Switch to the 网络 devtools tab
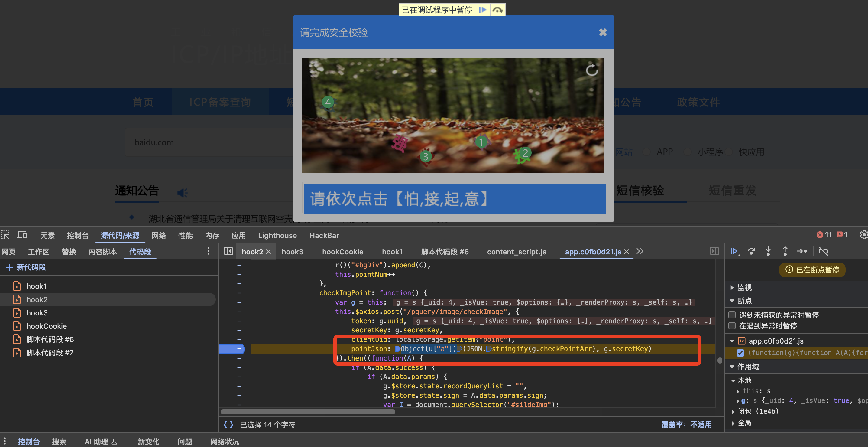The image size is (868, 447). point(159,235)
